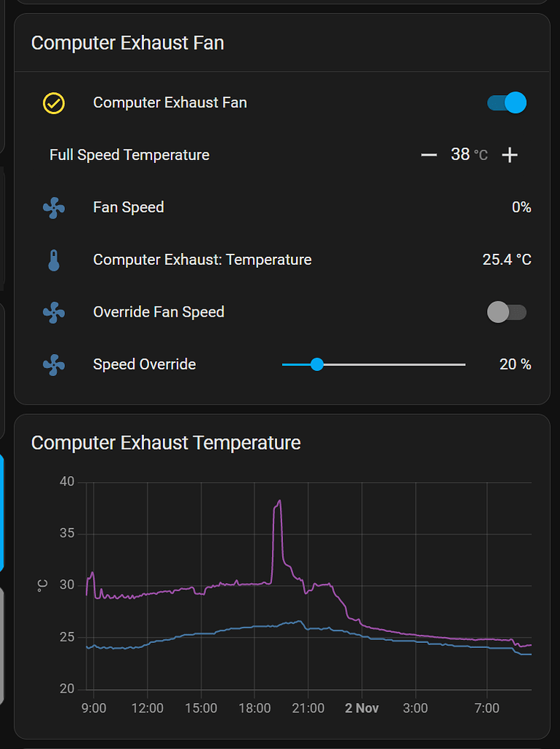Click the thermometer icon for Computer Exhaust Temperature

click(54, 260)
